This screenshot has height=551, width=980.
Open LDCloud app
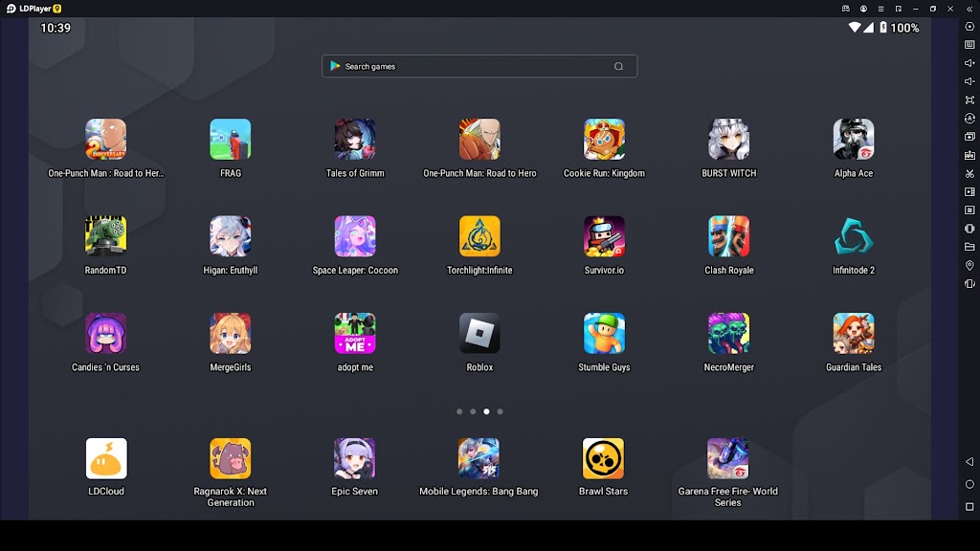(106, 458)
